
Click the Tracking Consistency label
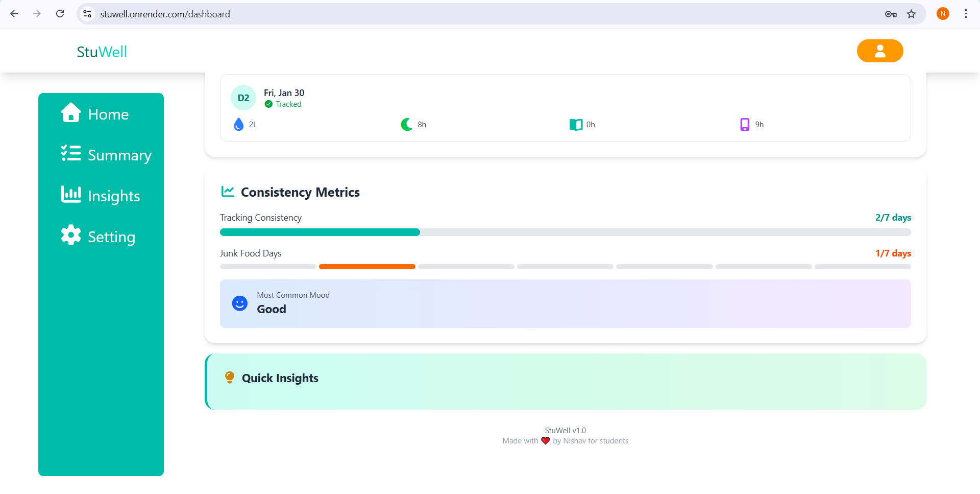point(261,218)
